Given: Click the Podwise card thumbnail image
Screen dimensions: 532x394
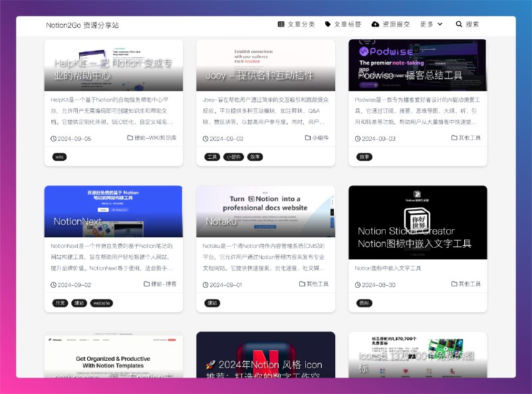Looking at the screenshot, I should 417,64.
